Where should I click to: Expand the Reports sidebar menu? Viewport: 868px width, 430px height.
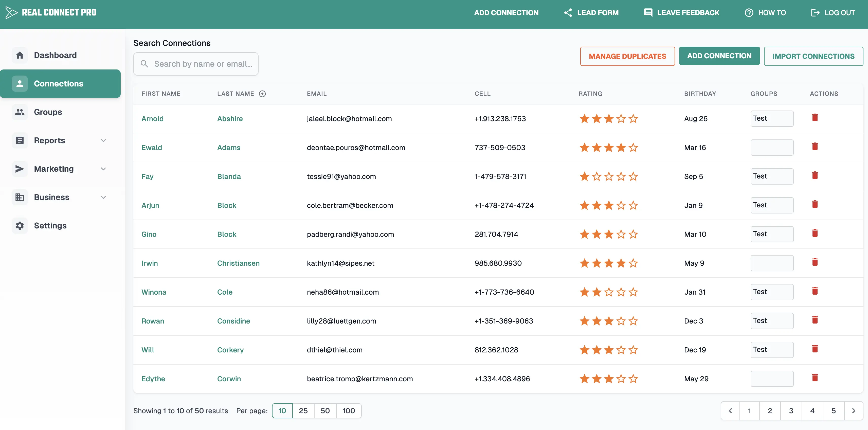pos(103,140)
